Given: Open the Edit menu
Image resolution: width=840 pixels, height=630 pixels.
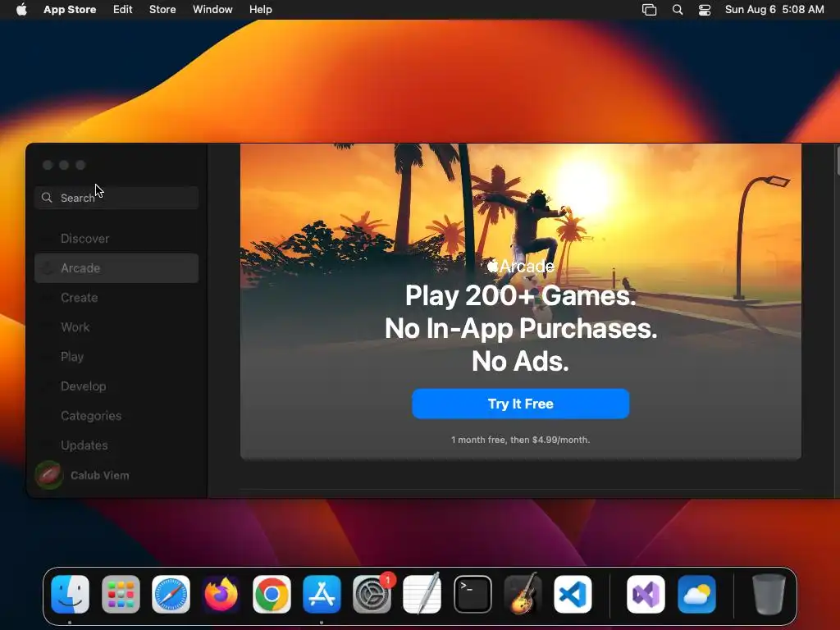Looking at the screenshot, I should 123,10.
